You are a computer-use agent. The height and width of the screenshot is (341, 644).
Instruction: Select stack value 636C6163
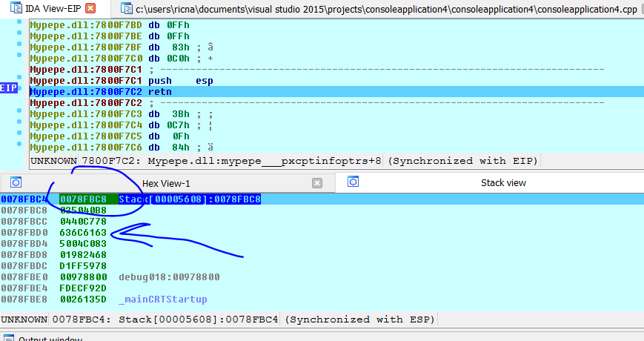(83, 232)
